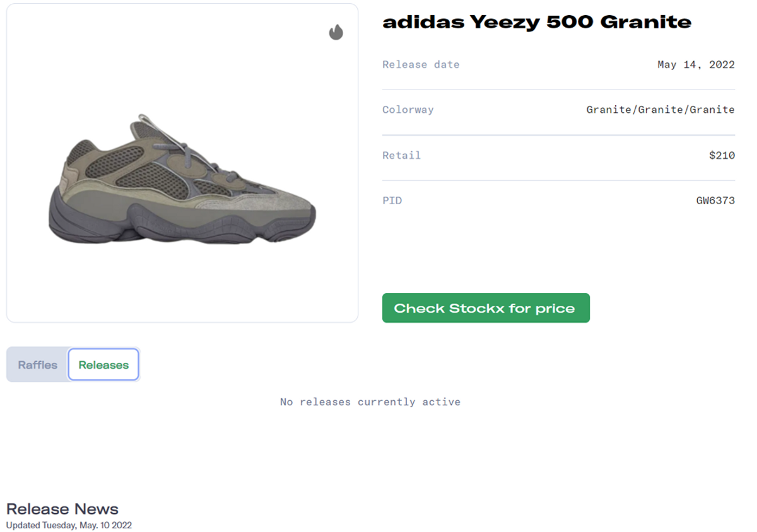
Task: Click inside the Raffles and Releases tab bar
Action: (x=73, y=364)
